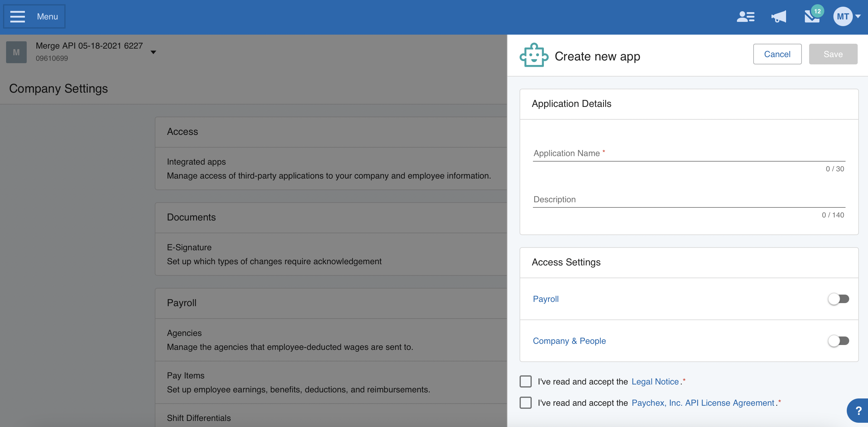
Task: Open the megaphone announcements icon
Action: coord(778,16)
